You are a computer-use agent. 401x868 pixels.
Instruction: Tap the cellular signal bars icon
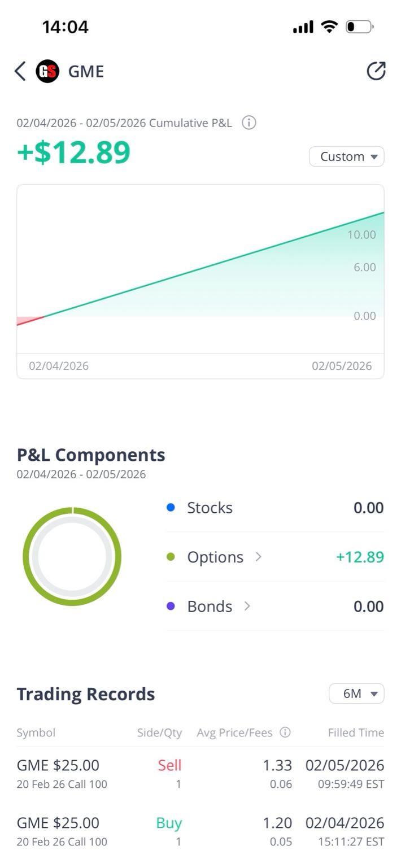pos(303,27)
